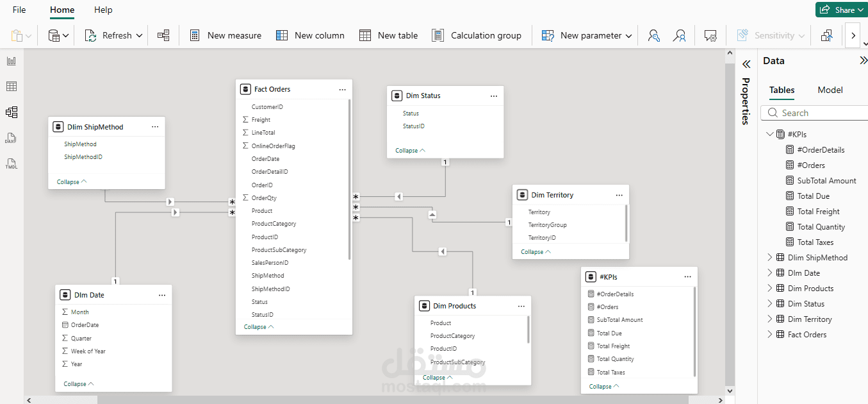Switch to the Table view icon
868x404 pixels.
point(11,87)
